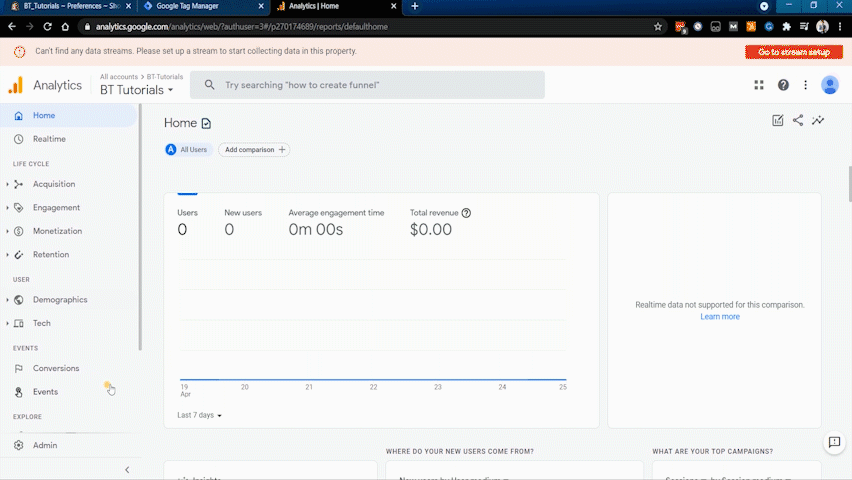Click the Home icon in the sidebar

click(18, 115)
